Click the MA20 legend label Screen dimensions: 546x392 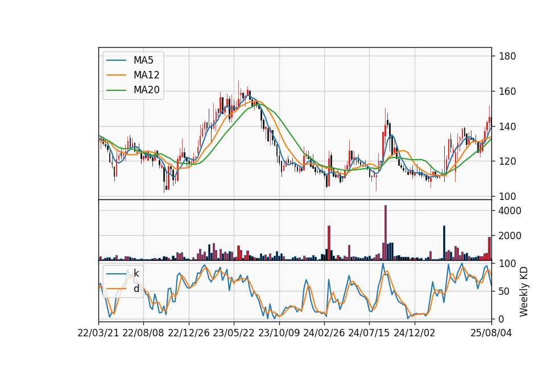tap(146, 90)
